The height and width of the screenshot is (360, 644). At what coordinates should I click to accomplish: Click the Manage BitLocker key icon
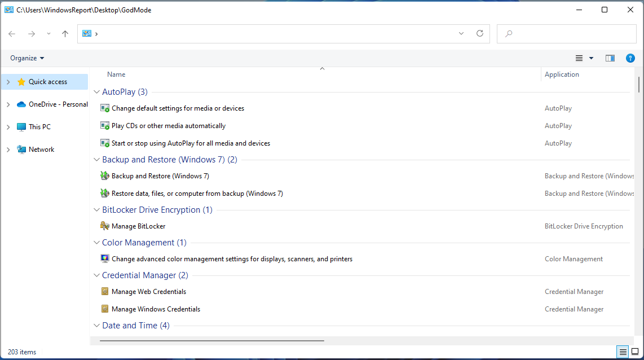[x=105, y=226]
